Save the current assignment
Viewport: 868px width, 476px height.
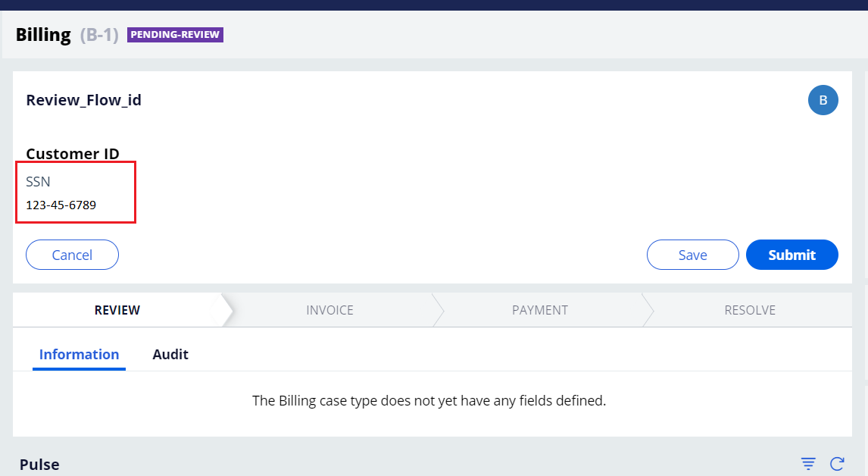(x=692, y=255)
